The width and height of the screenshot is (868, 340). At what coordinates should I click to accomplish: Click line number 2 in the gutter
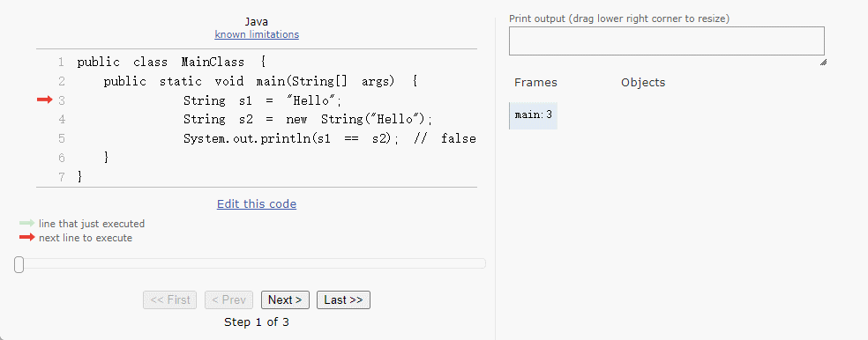[61, 81]
